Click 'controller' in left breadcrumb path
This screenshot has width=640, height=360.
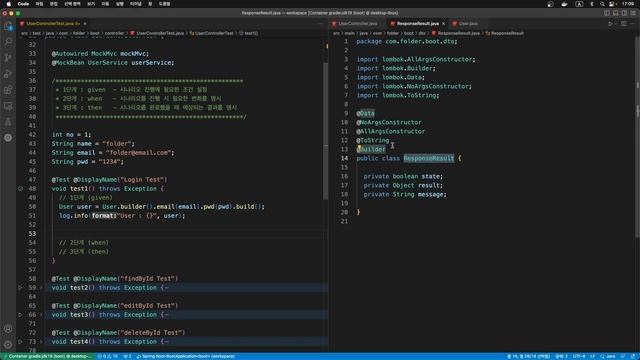114,33
